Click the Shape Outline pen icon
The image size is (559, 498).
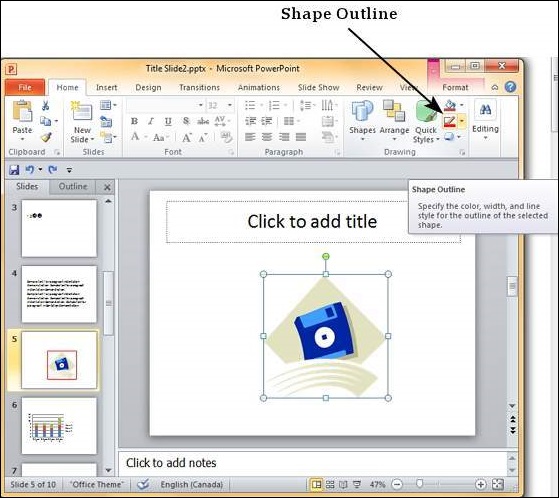[x=450, y=122]
